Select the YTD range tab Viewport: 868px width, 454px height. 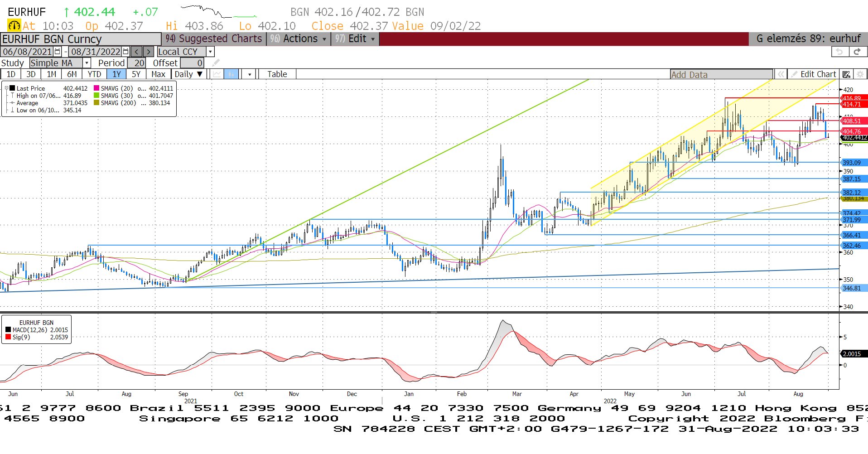tap(94, 74)
